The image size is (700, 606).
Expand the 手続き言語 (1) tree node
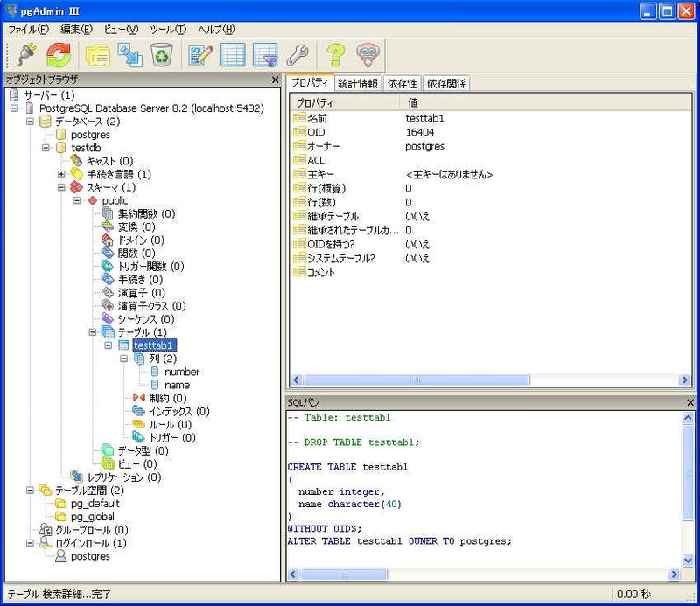(62, 174)
